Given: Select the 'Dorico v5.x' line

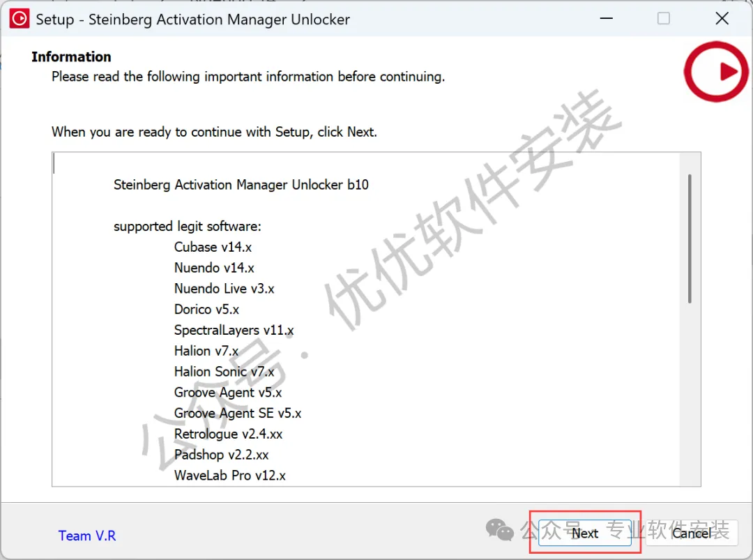Looking at the screenshot, I should (x=206, y=309).
